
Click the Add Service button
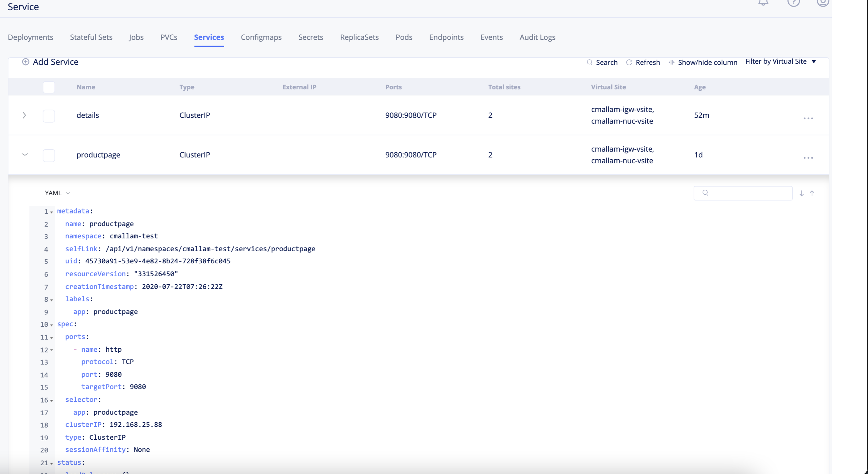(50, 62)
